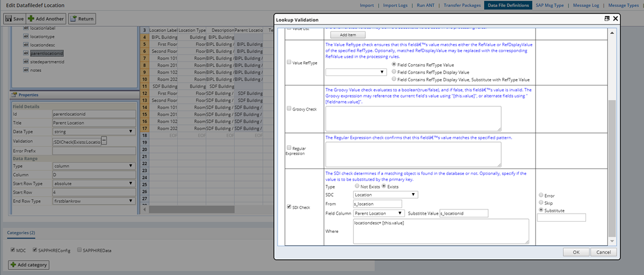Click Add Another with green plus
Viewport: 644px width, 275px height.
(x=46, y=19)
